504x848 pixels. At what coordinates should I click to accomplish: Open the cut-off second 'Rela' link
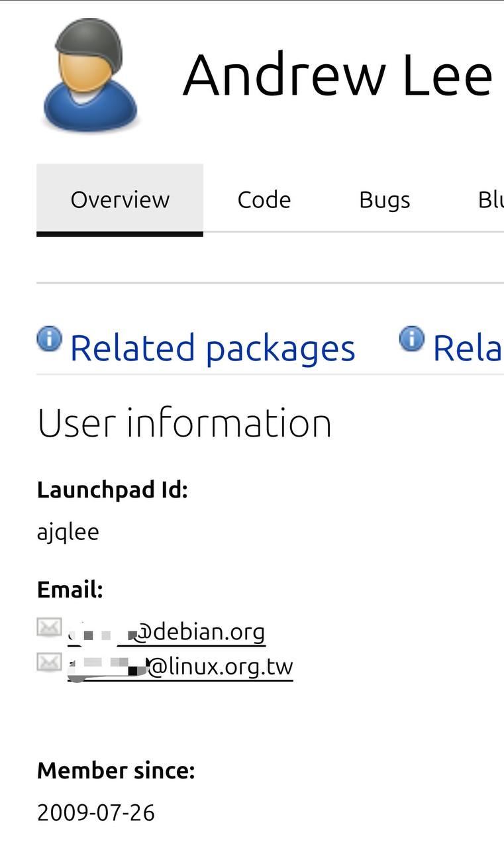click(x=467, y=348)
